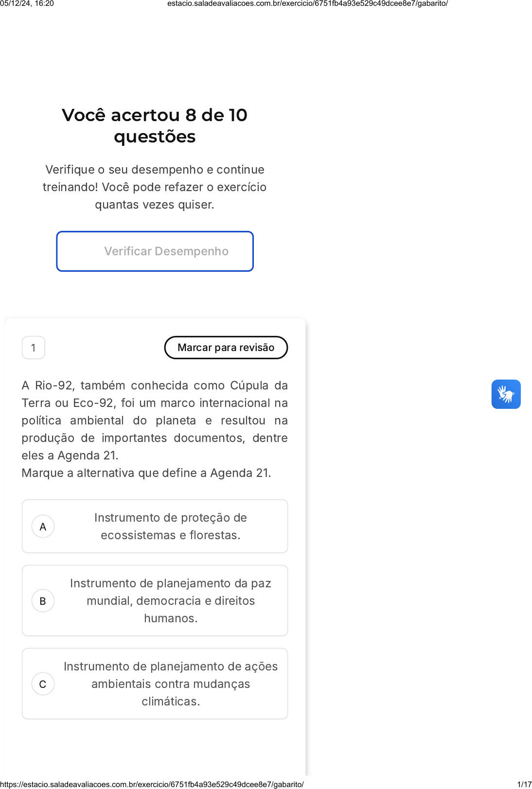
Task: Choose the letter B option circle
Action: tap(43, 601)
